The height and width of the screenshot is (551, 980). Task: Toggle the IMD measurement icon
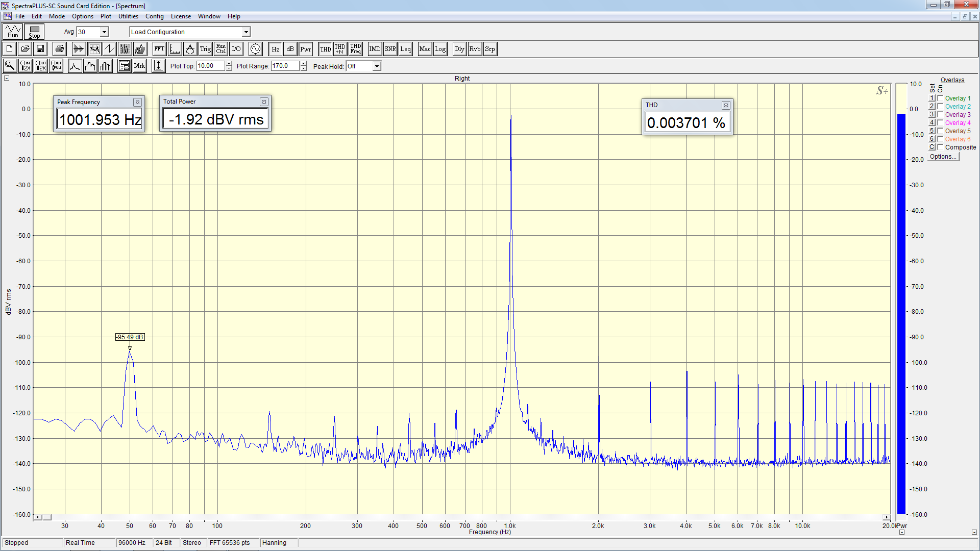coord(375,49)
